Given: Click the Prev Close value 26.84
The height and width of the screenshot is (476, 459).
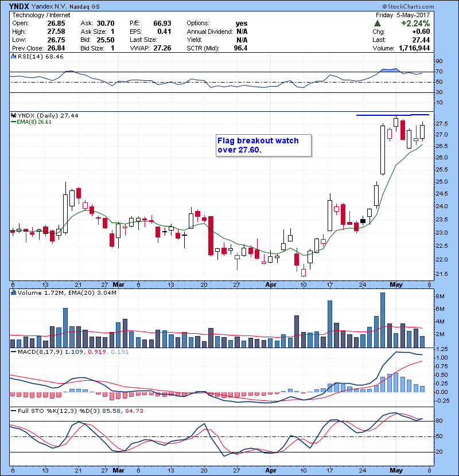Looking at the screenshot, I should click(x=56, y=48).
